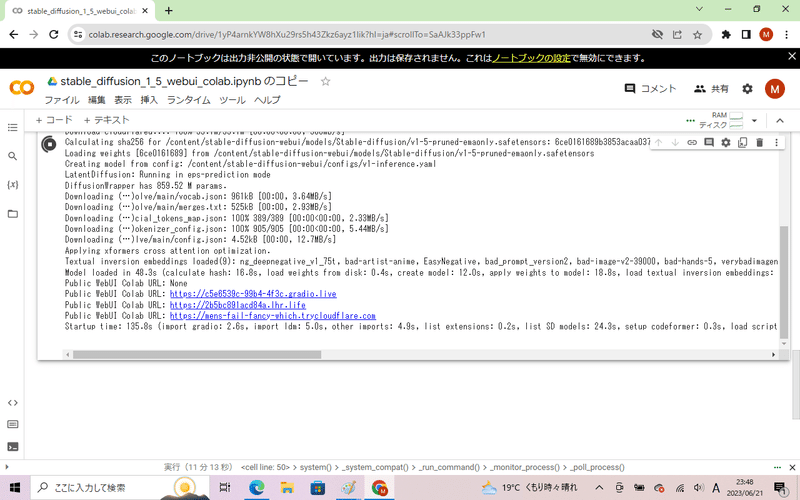Add a comment to the cell

(x=709, y=142)
